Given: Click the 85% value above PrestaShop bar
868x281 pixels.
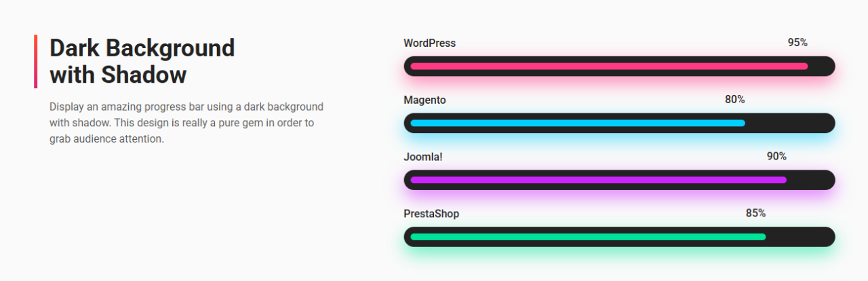Looking at the screenshot, I should 755,214.
